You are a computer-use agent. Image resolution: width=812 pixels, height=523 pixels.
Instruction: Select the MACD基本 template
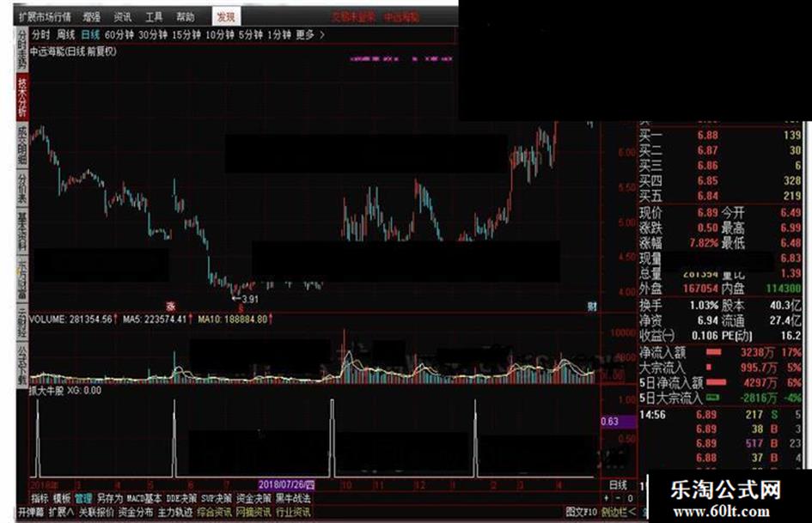point(144,498)
